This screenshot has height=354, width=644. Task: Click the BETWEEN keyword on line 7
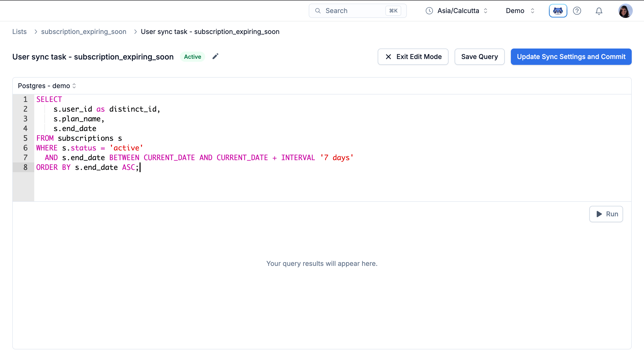point(124,158)
